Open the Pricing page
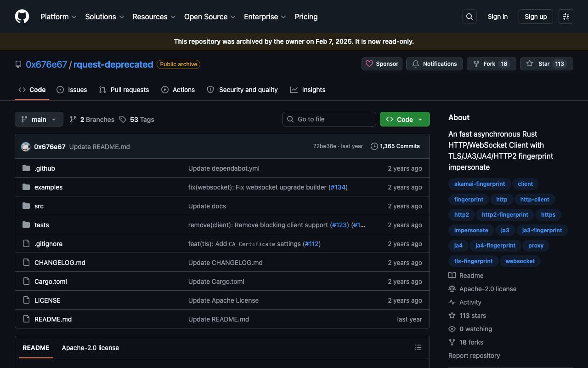This screenshot has height=368, width=588. [x=306, y=17]
